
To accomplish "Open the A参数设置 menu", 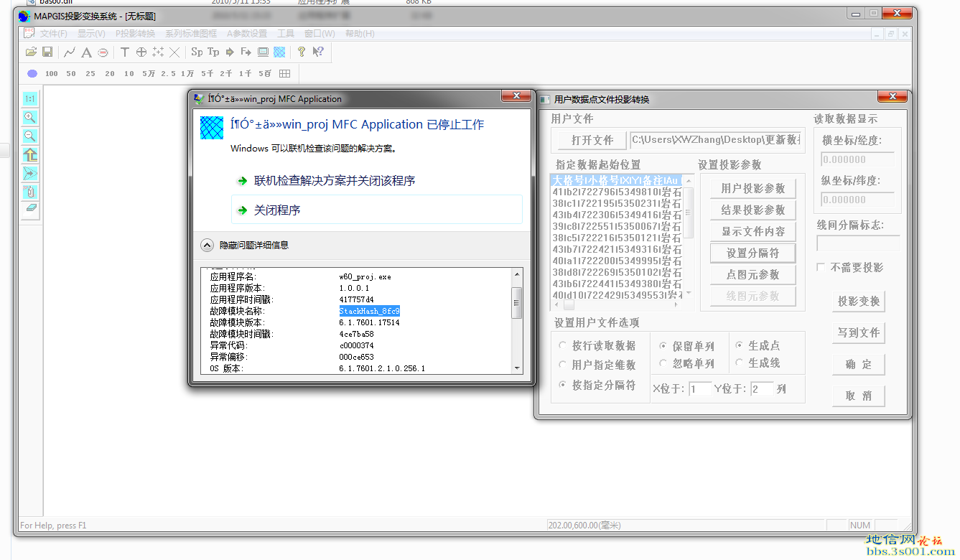I will click(247, 34).
